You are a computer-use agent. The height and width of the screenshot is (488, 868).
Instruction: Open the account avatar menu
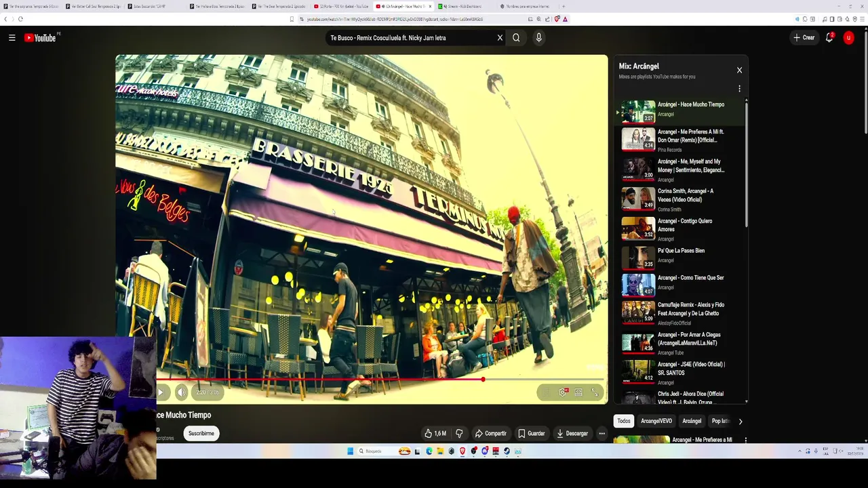pos(848,38)
